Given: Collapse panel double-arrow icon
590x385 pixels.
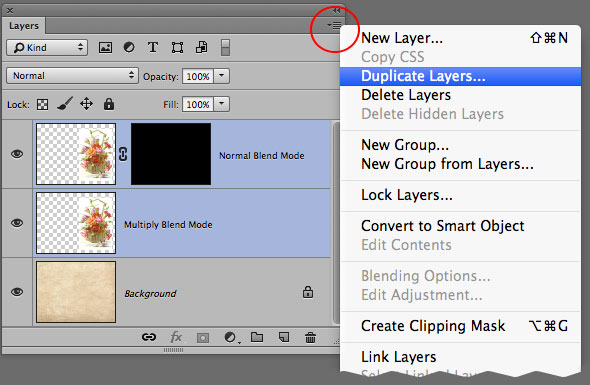Looking at the screenshot, I should 336,11.
